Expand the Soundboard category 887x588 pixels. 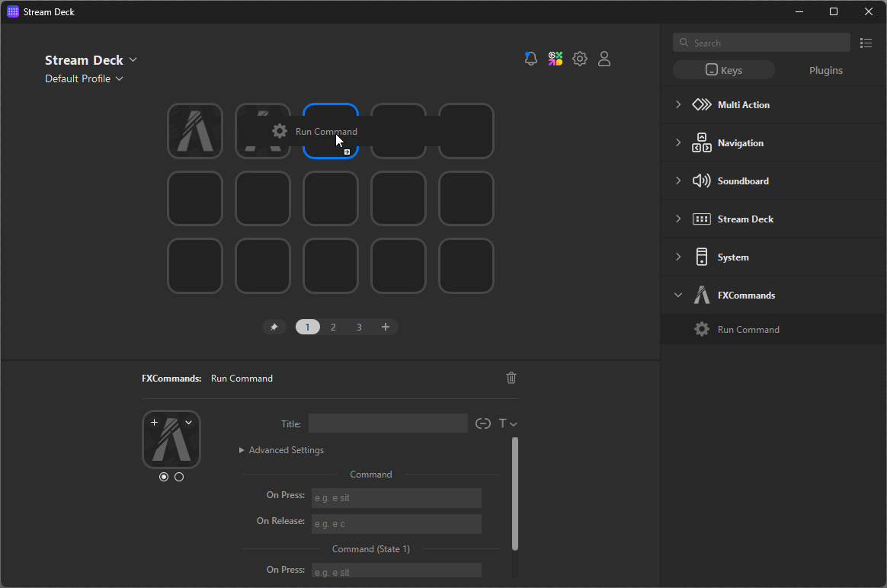tap(677, 181)
